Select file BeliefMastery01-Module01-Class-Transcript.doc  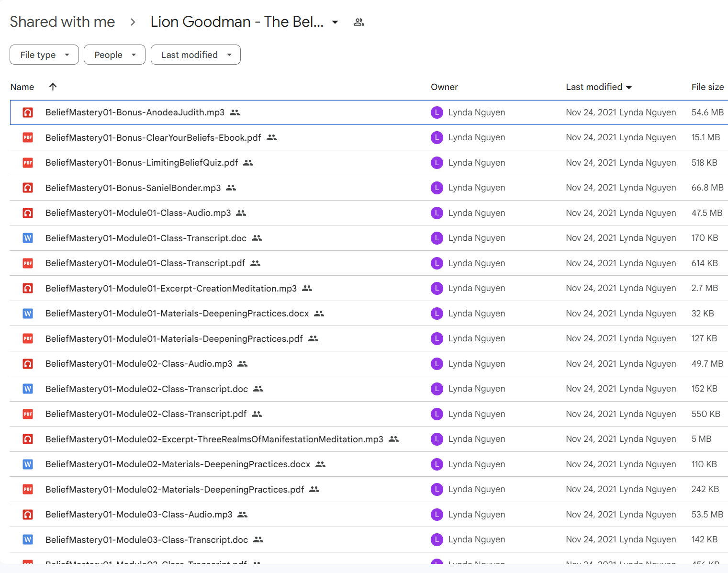146,238
